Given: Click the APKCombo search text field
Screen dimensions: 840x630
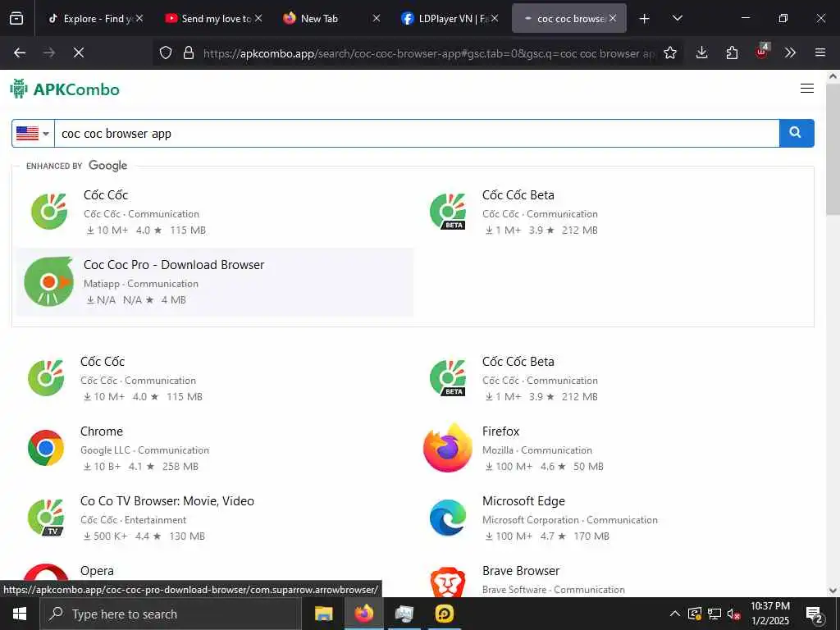Looking at the screenshot, I should pos(417,134).
